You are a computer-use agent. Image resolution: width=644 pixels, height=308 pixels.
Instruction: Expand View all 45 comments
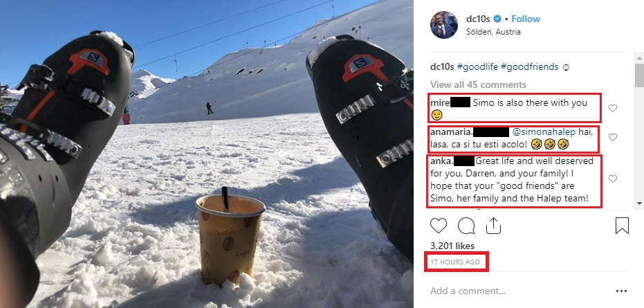pos(478,84)
